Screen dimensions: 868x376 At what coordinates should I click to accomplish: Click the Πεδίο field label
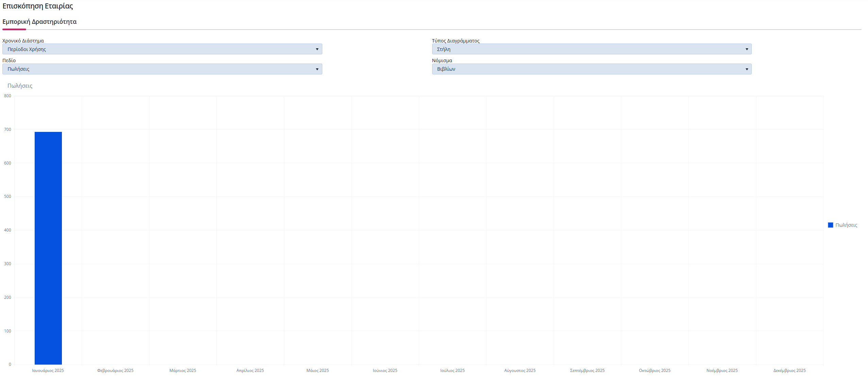[x=9, y=61]
